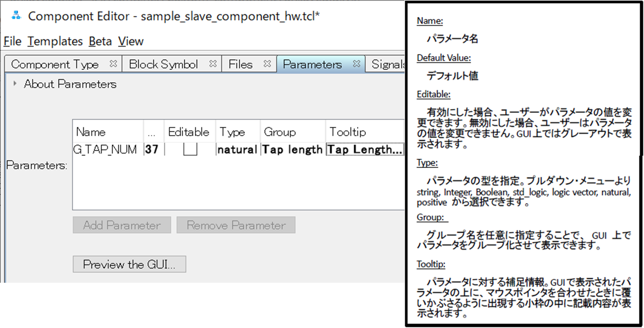Open the Templates menu
This screenshot has width=644, height=328.
(x=55, y=41)
